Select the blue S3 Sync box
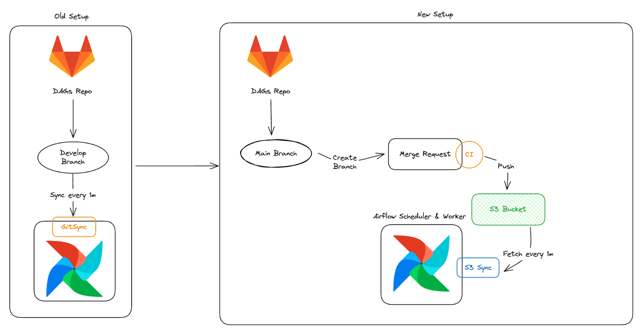This screenshot has width=644, height=335. (x=478, y=267)
